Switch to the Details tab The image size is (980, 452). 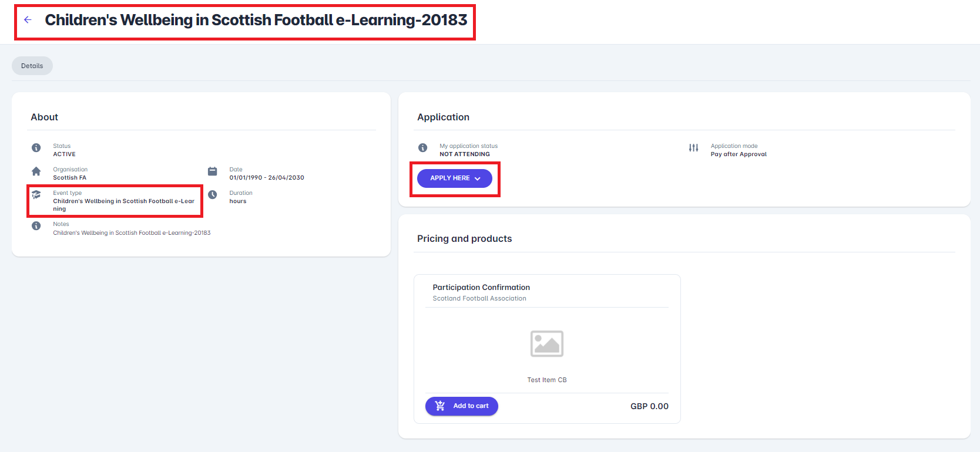coord(32,66)
